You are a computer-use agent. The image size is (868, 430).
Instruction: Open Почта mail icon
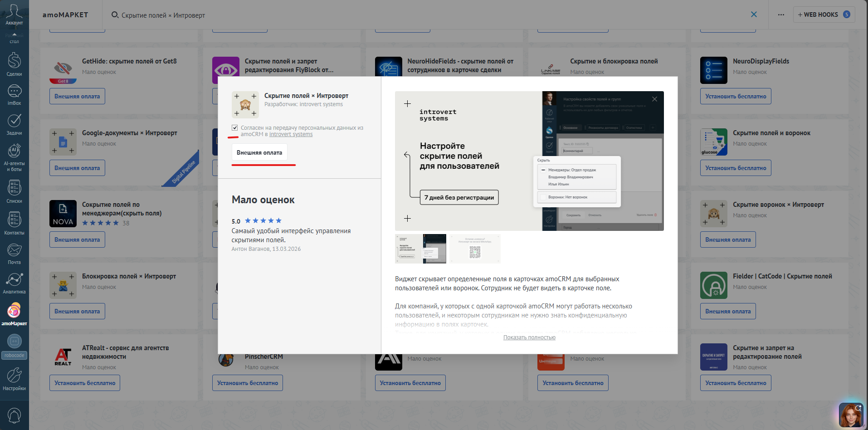pos(14,254)
